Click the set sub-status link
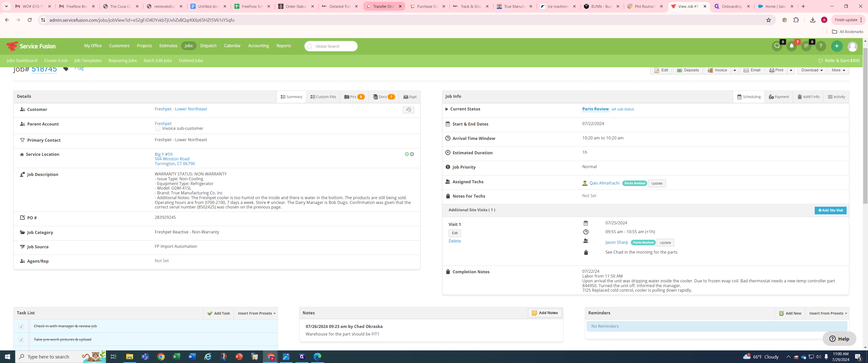This screenshot has width=868, height=363. pyautogui.click(x=623, y=109)
